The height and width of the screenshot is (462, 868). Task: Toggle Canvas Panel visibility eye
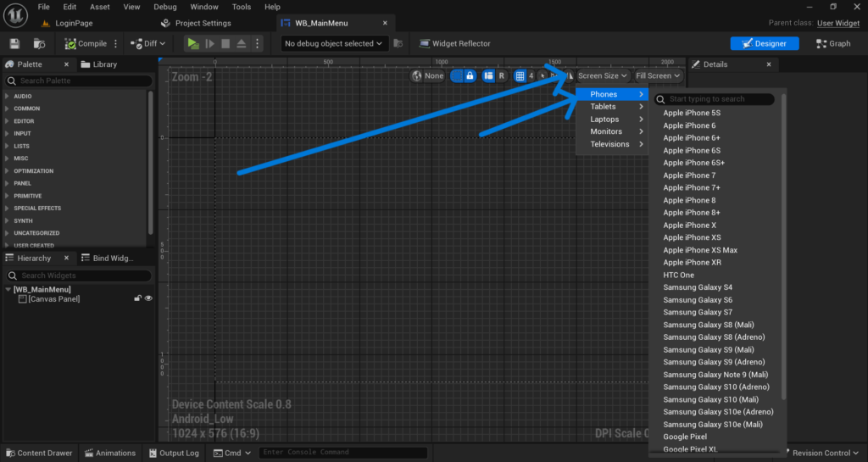tap(148, 298)
